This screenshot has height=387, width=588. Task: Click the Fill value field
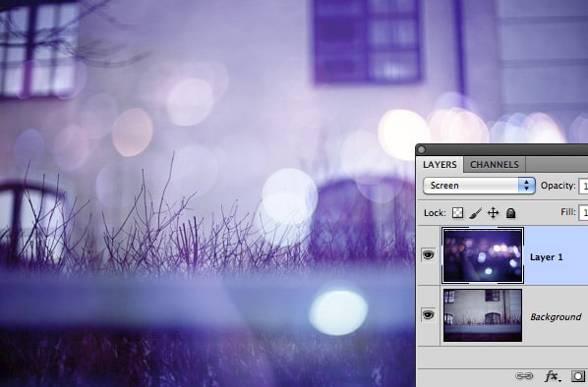[x=583, y=212]
